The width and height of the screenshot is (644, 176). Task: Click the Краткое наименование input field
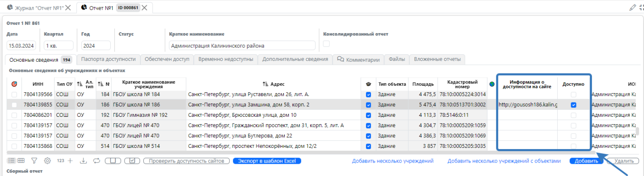tap(242, 46)
